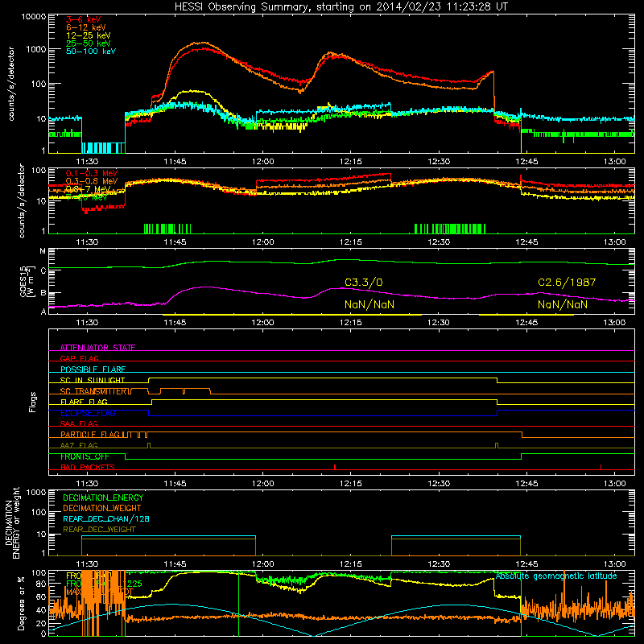Click the GOES15 axis label

[27, 281]
